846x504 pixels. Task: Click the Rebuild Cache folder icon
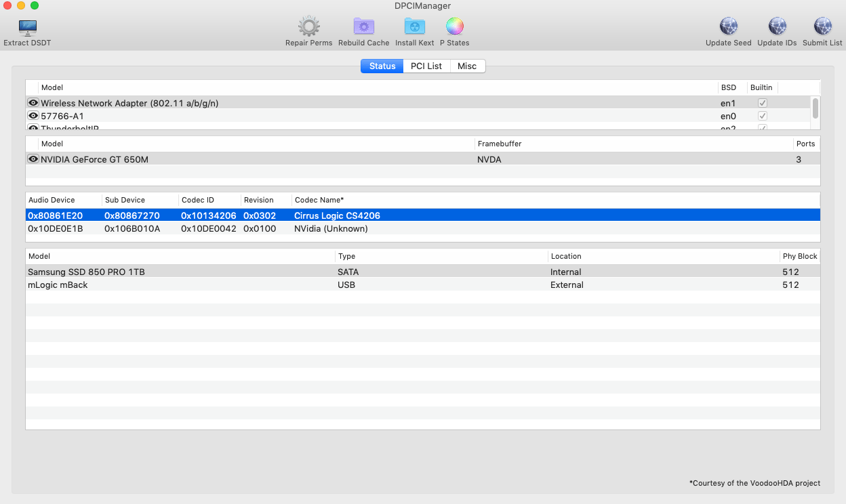[x=364, y=27]
